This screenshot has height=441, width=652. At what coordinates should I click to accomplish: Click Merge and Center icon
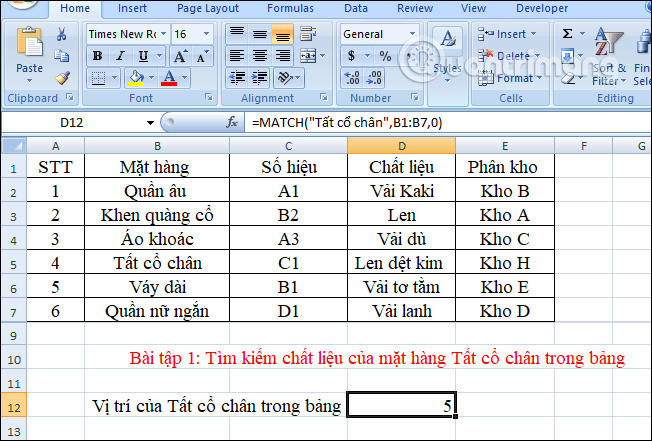[308, 56]
